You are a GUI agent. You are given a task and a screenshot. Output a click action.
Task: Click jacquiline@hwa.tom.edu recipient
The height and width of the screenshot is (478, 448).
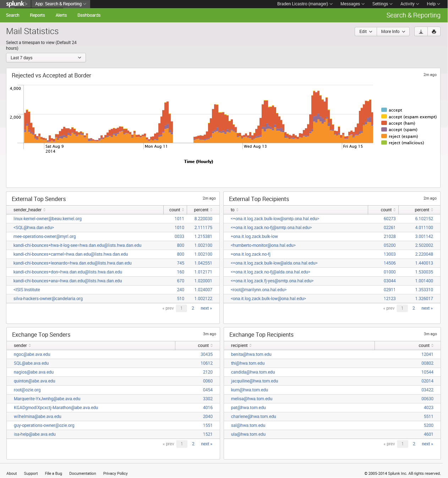click(255, 381)
